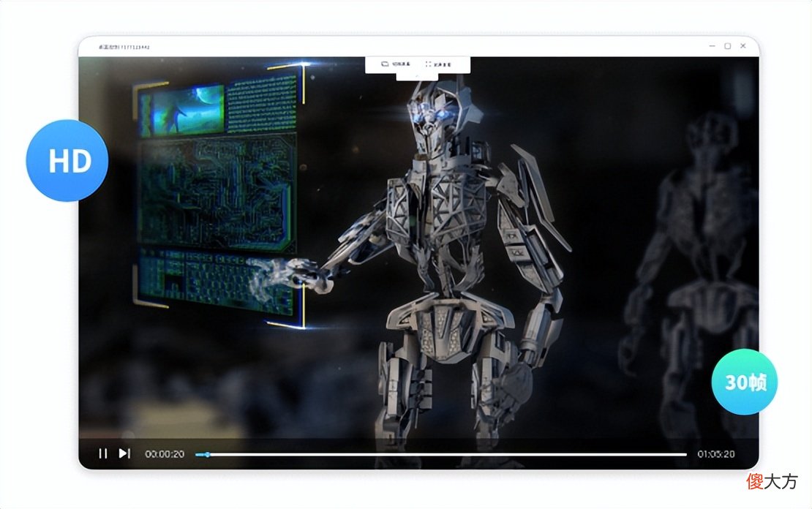The width and height of the screenshot is (812, 509).
Task: Maximize the remote desktop window
Action: [x=728, y=46]
